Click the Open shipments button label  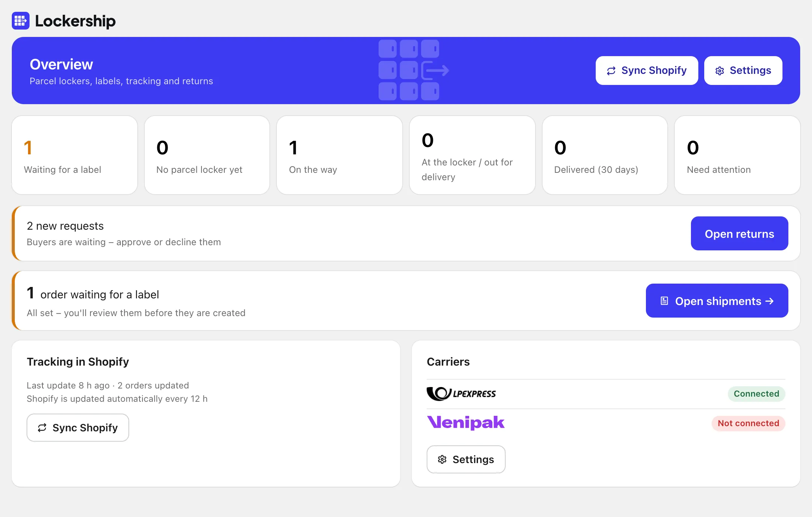pos(718,301)
